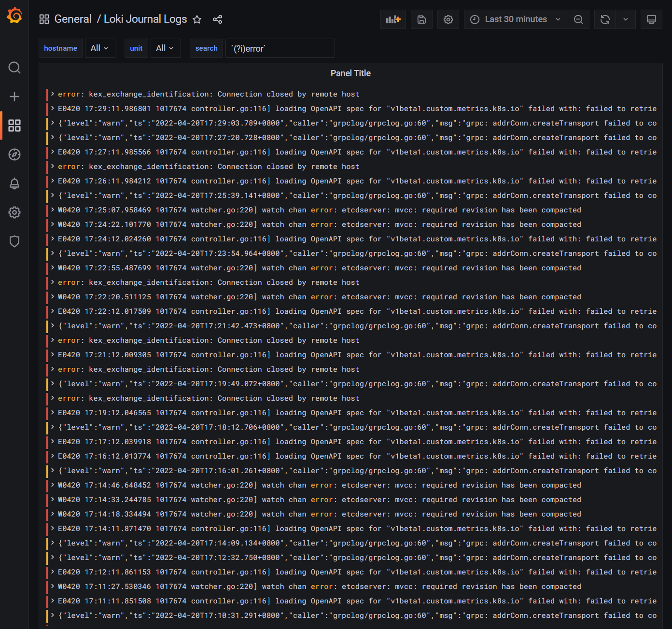Open the Server Admin shield icon
Screen dimensions: 672x629
pos(14,241)
